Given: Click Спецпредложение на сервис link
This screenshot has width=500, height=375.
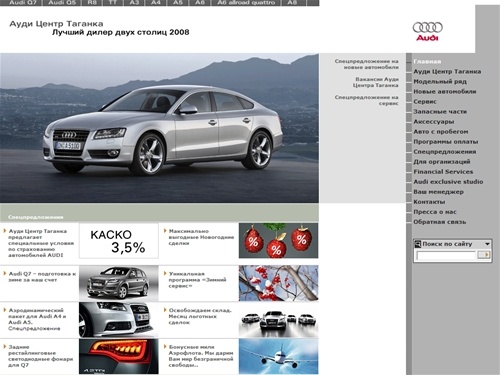Looking at the screenshot, I should [366, 100].
